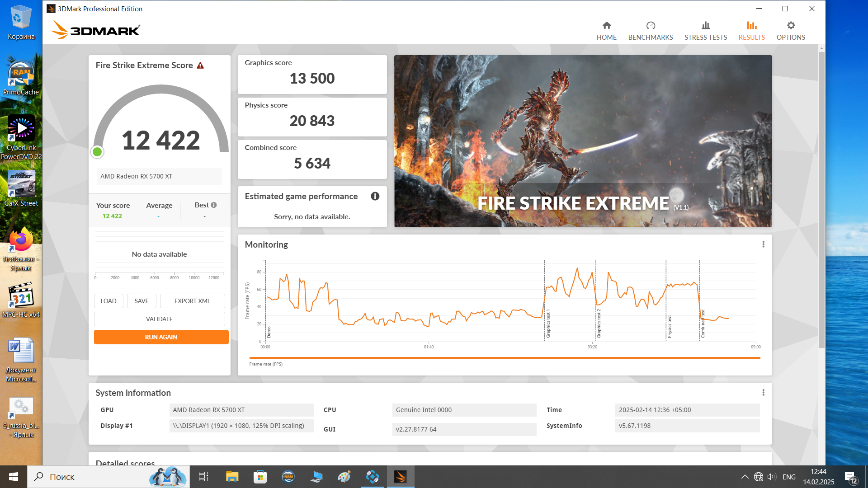Expand hidden system tray icons chevron
This screenshot has height=488, width=868.
click(x=745, y=477)
